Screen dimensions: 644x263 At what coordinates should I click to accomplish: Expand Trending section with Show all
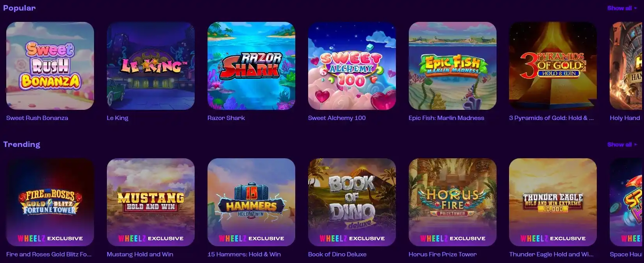coord(622,145)
